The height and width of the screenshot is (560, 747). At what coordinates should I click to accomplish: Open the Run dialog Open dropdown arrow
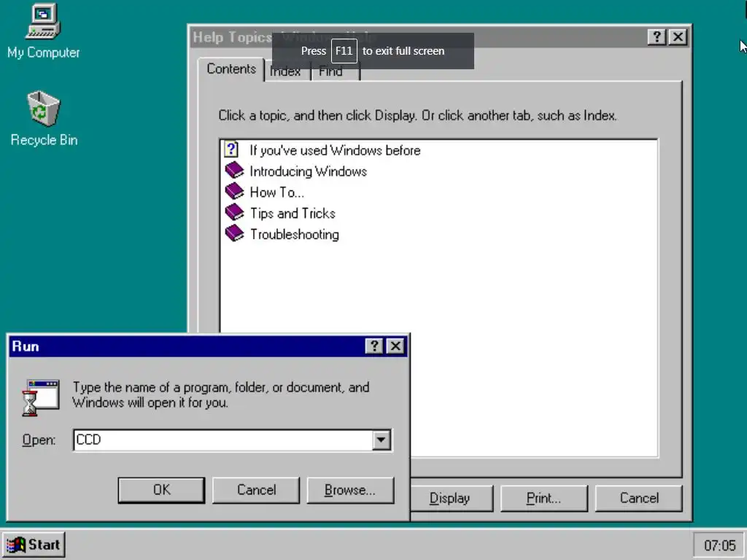381,440
